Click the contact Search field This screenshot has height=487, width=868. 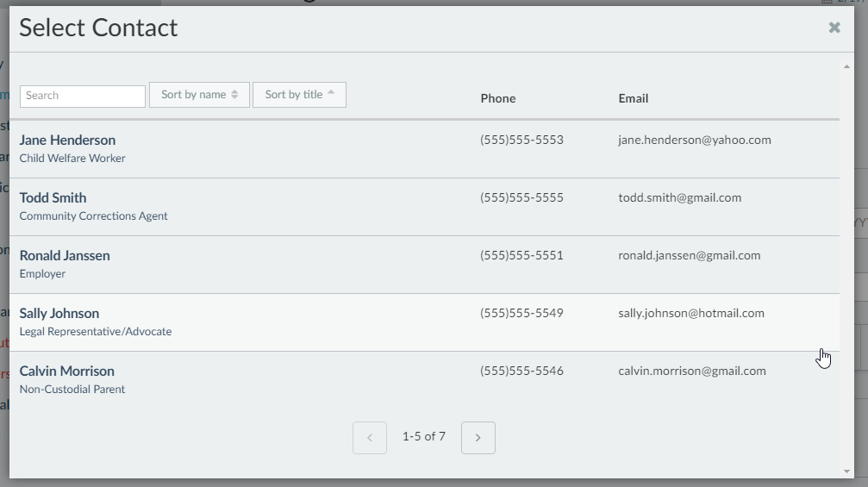coord(83,96)
